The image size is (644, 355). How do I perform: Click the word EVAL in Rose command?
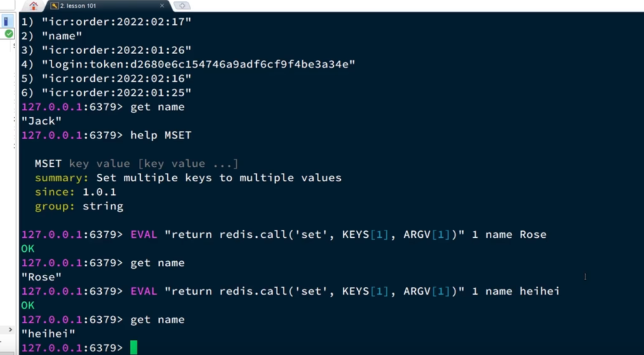pyautogui.click(x=144, y=235)
